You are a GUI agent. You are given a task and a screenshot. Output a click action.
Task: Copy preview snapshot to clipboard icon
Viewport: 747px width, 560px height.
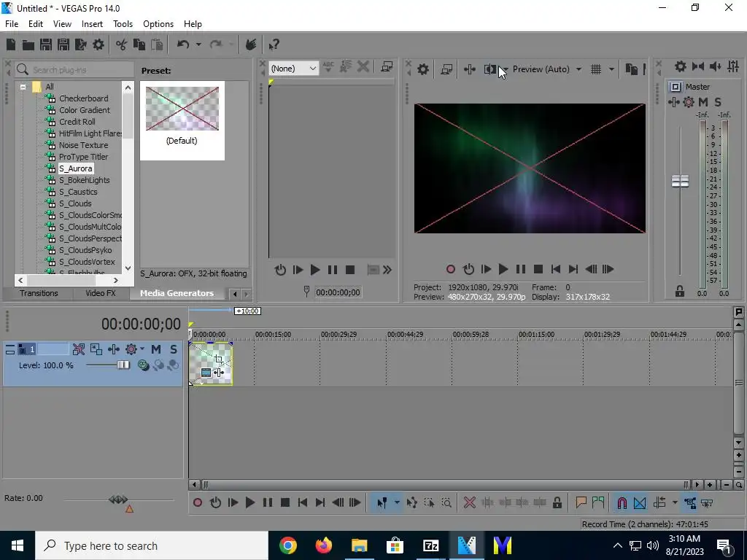631,69
